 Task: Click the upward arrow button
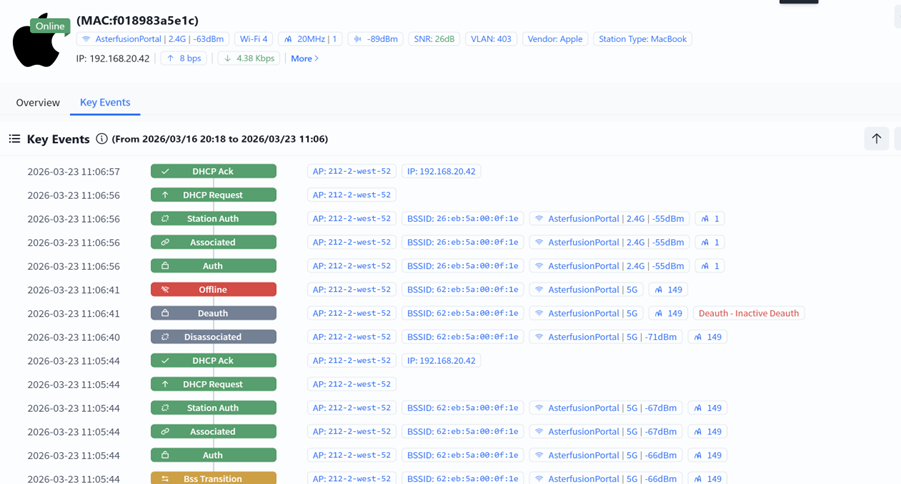click(x=876, y=139)
